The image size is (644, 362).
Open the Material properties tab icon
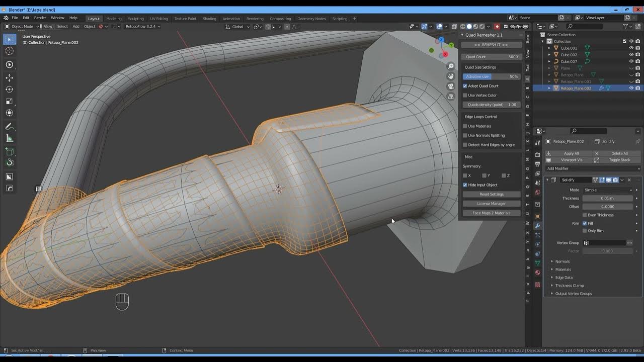click(537, 273)
